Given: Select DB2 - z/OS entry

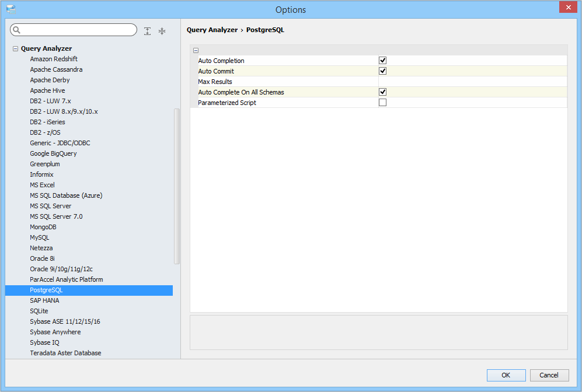Looking at the screenshot, I should pos(46,132).
